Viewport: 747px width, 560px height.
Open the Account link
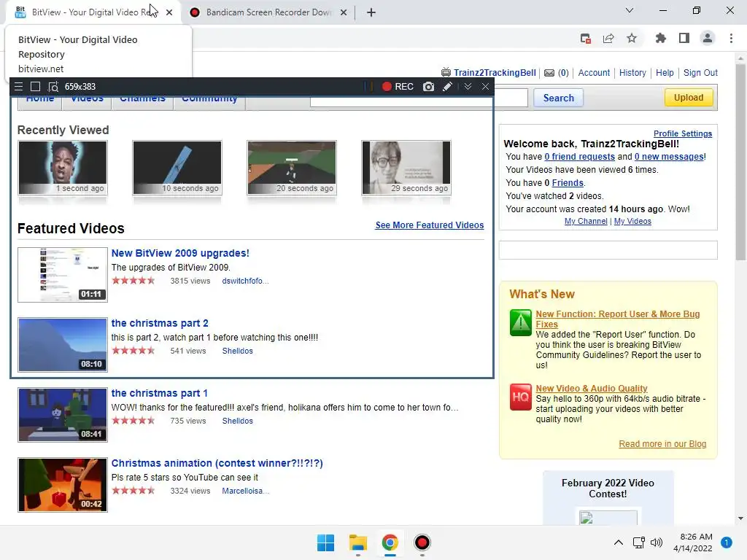[594, 73]
